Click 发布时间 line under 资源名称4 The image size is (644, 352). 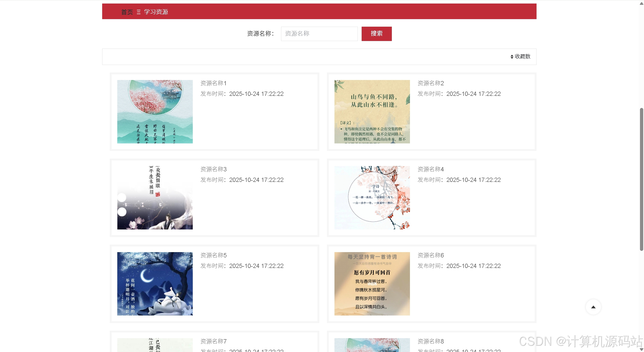[x=459, y=180]
